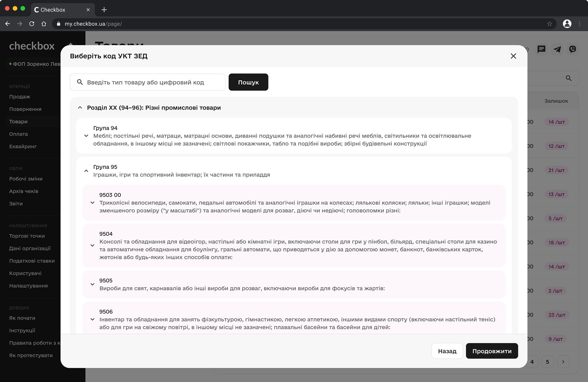
Task: Click Група 95 description text
Action: point(182,175)
